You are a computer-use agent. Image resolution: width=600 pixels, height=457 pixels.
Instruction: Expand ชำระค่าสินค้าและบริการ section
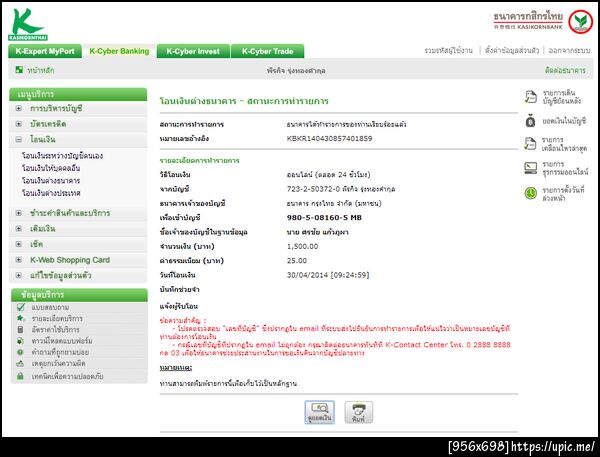tap(18, 213)
